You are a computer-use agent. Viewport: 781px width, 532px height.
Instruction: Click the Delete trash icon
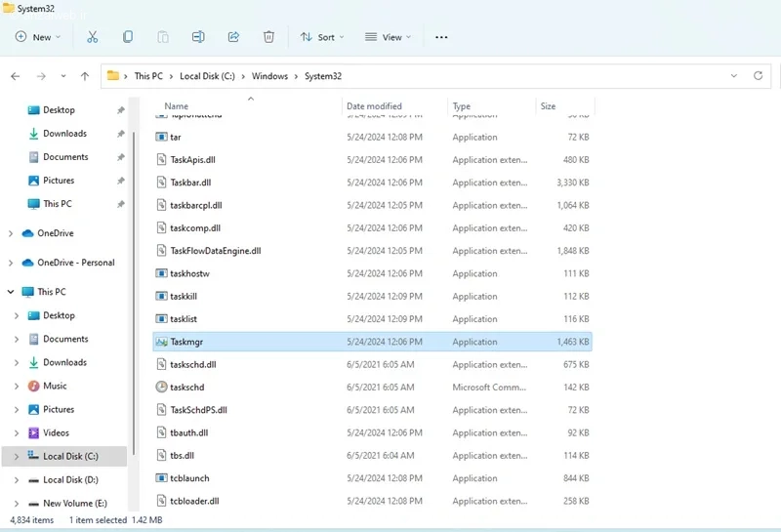click(x=268, y=37)
